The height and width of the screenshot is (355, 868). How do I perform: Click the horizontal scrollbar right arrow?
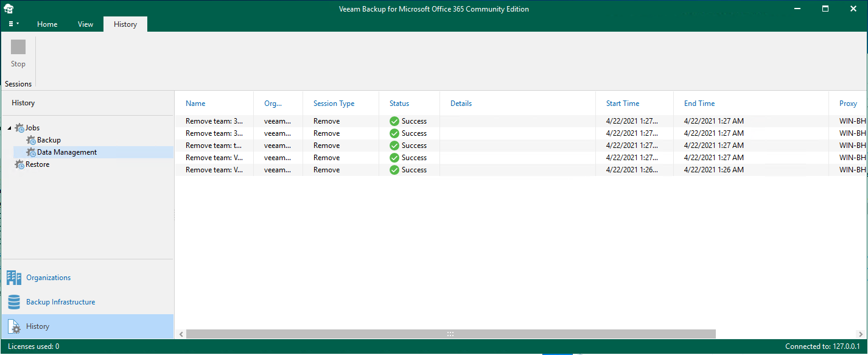tap(861, 334)
